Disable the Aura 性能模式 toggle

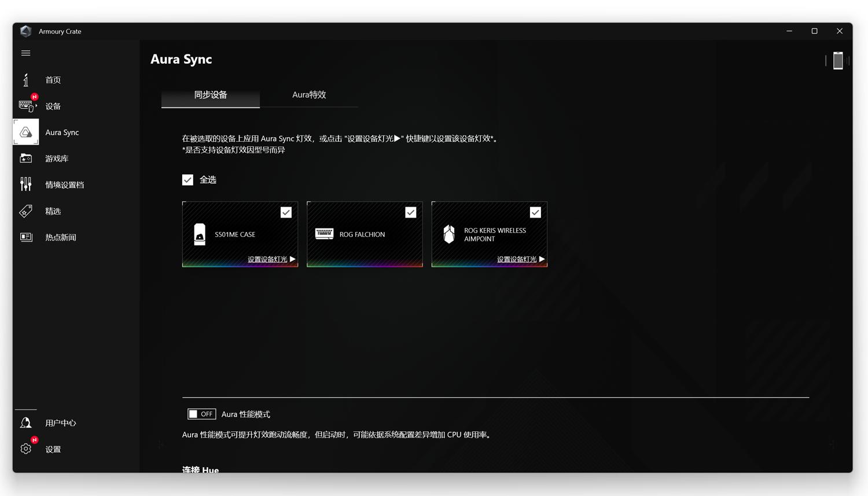click(x=201, y=414)
